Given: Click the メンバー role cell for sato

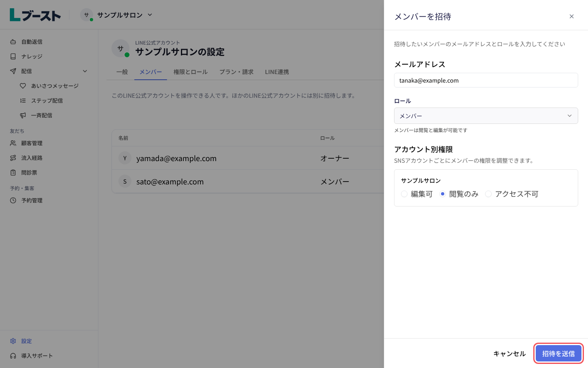Looking at the screenshot, I should 335,182.
